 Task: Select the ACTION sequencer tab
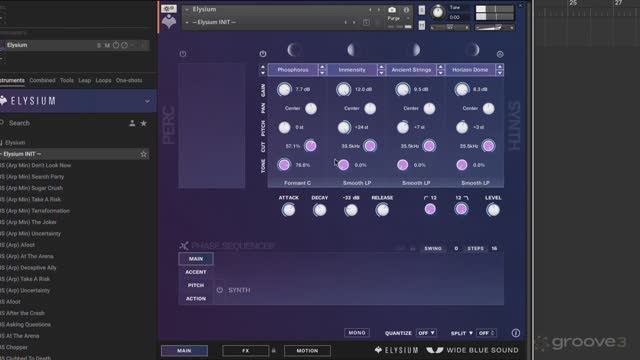click(x=196, y=299)
